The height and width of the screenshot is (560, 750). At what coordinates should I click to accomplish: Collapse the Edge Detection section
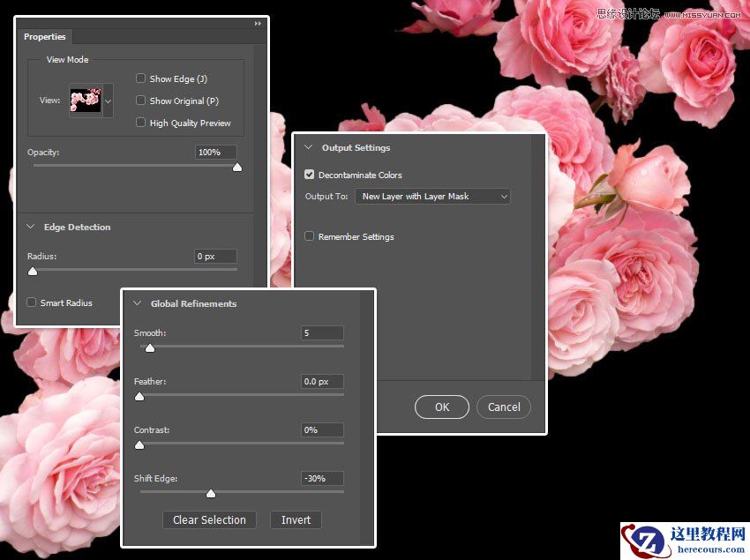pyautogui.click(x=30, y=227)
